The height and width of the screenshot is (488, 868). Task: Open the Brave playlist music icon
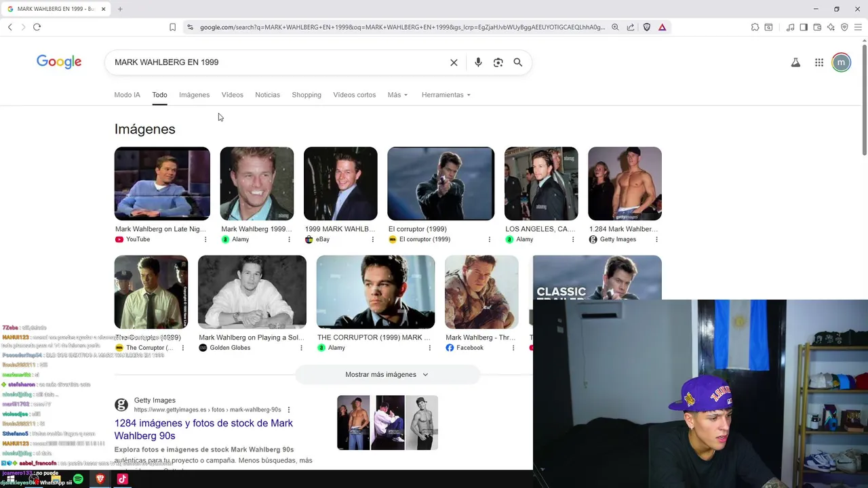pyautogui.click(x=790, y=27)
